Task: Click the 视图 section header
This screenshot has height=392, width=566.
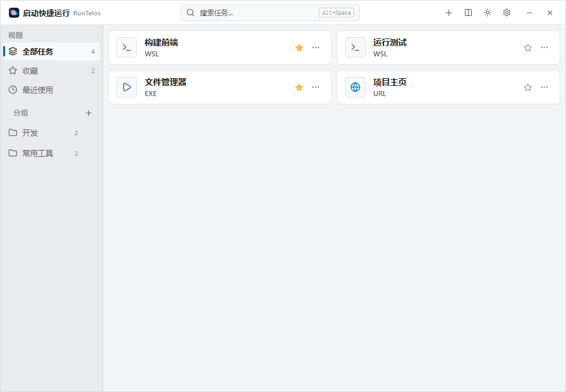Action: pyautogui.click(x=15, y=35)
